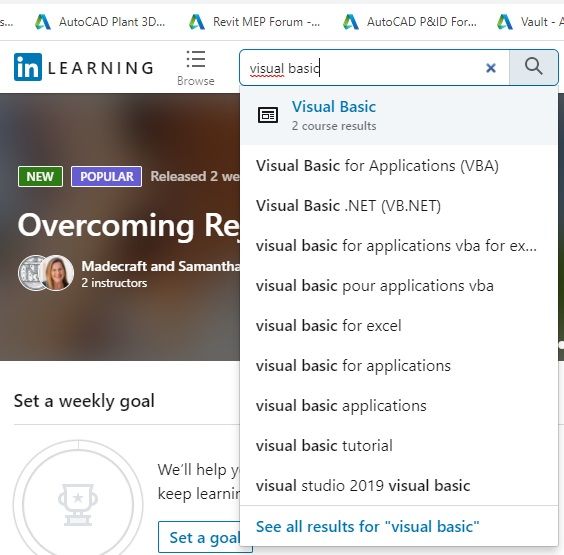Open the Visual Basic topic page icon

pyautogui.click(x=268, y=115)
